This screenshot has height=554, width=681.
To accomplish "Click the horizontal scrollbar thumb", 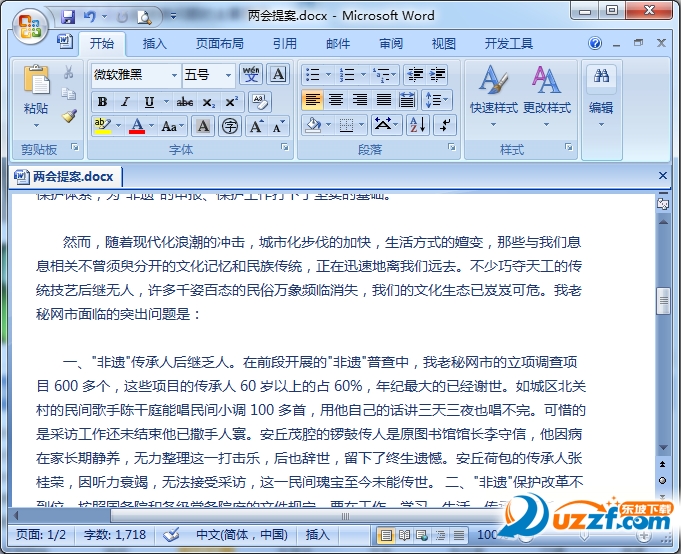I will click(x=345, y=516).
